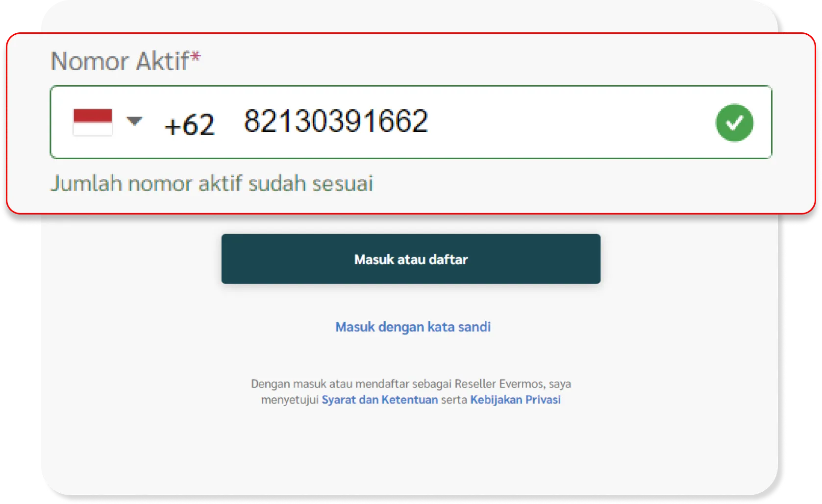Click 'Jumlah nomor aktif sudah sesuai' message
The width and height of the screenshot is (822, 504).
(x=212, y=184)
